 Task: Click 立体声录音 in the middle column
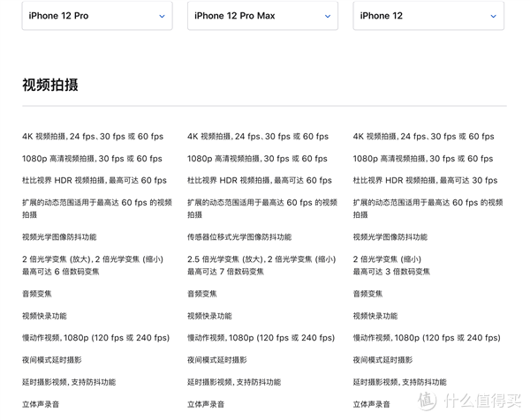(206, 404)
